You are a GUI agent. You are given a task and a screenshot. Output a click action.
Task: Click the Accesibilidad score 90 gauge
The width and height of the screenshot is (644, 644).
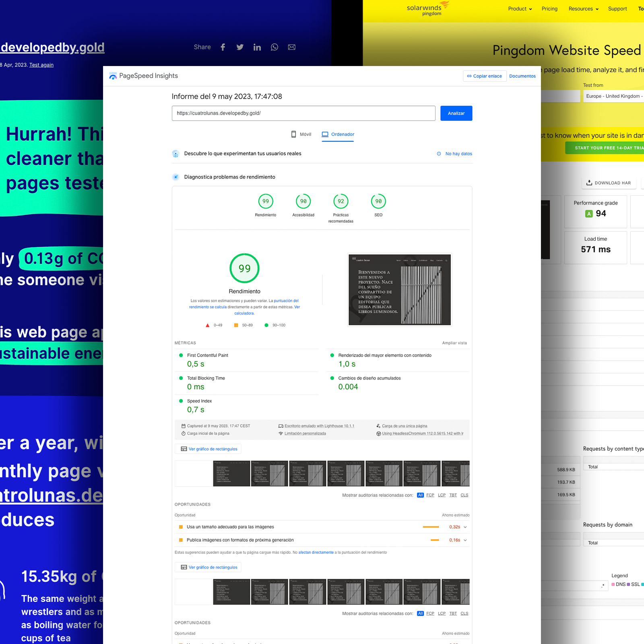point(303,201)
